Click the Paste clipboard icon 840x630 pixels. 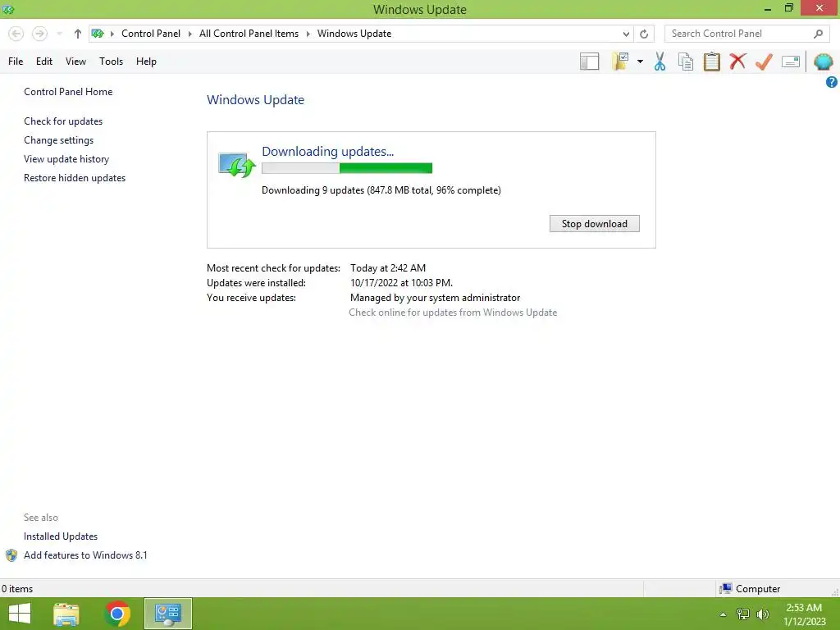(711, 62)
